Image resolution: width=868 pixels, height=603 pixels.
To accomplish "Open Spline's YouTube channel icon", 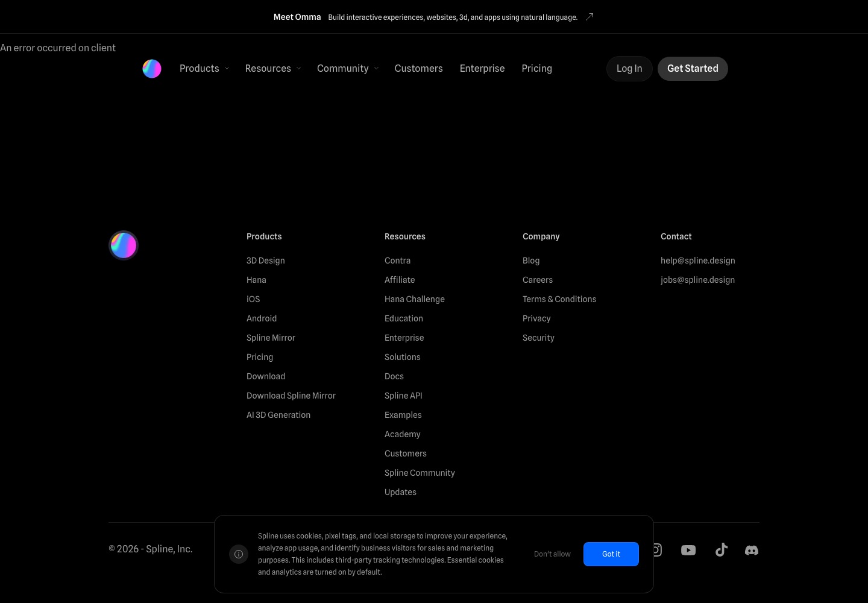I will (x=688, y=550).
